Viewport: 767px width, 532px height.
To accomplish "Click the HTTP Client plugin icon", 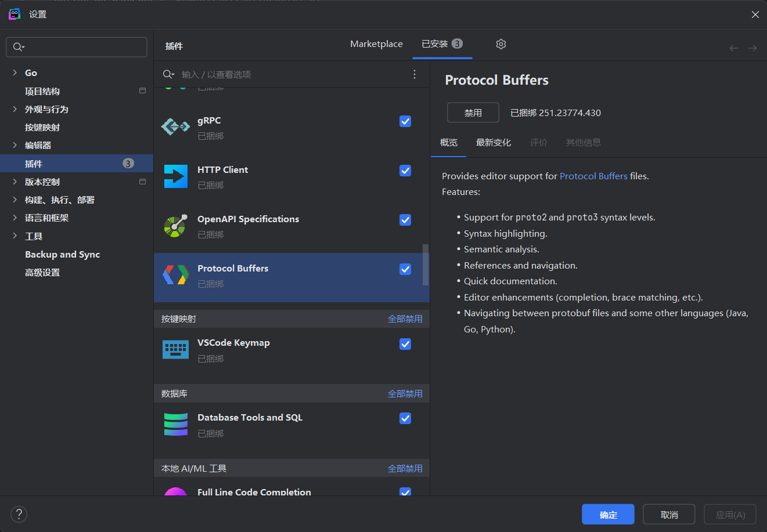I will coord(176,176).
